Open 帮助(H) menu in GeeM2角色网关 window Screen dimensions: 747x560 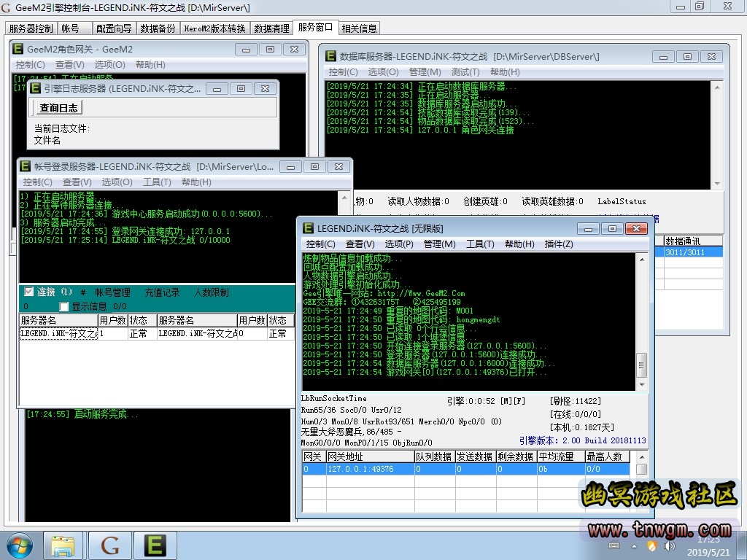tap(150, 64)
